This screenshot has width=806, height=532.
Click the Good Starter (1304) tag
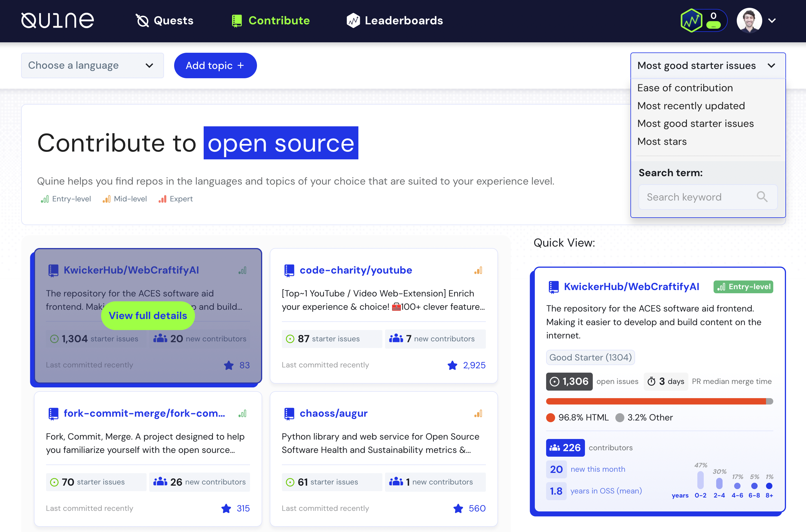click(590, 357)
